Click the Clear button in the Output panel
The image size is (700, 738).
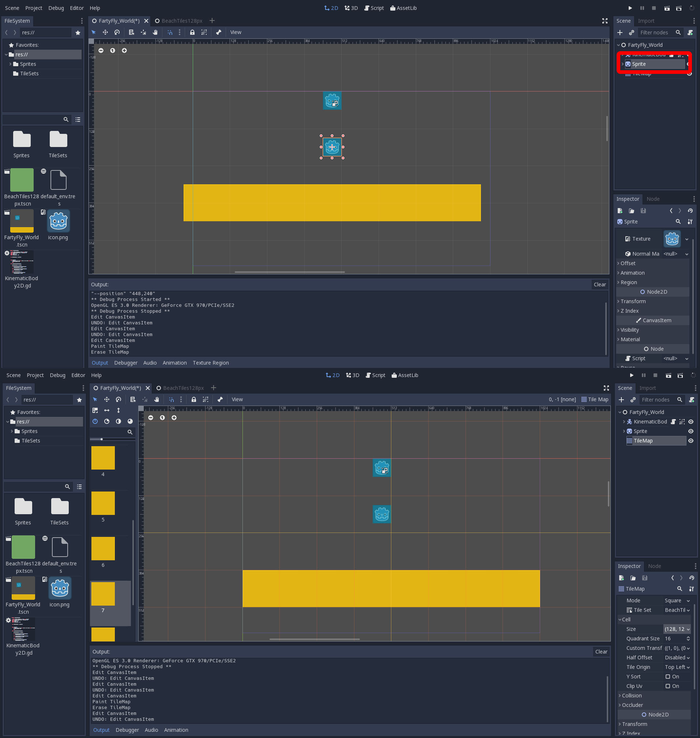[x=600, y=284]
